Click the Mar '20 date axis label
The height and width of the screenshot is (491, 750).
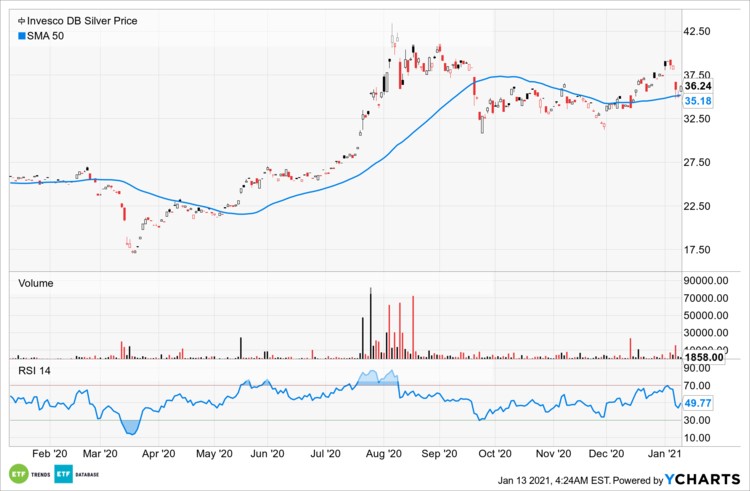102,454
